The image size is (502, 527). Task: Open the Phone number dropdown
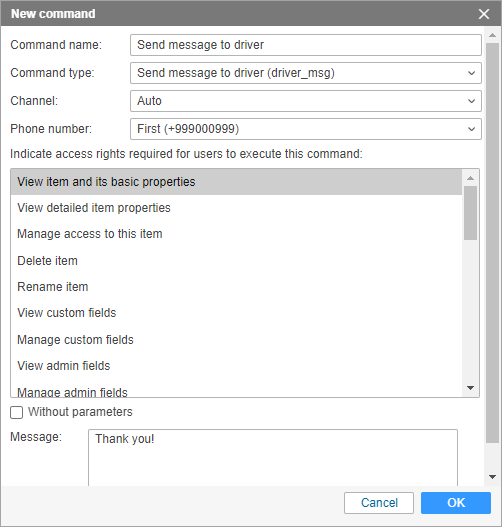(305, 129)
